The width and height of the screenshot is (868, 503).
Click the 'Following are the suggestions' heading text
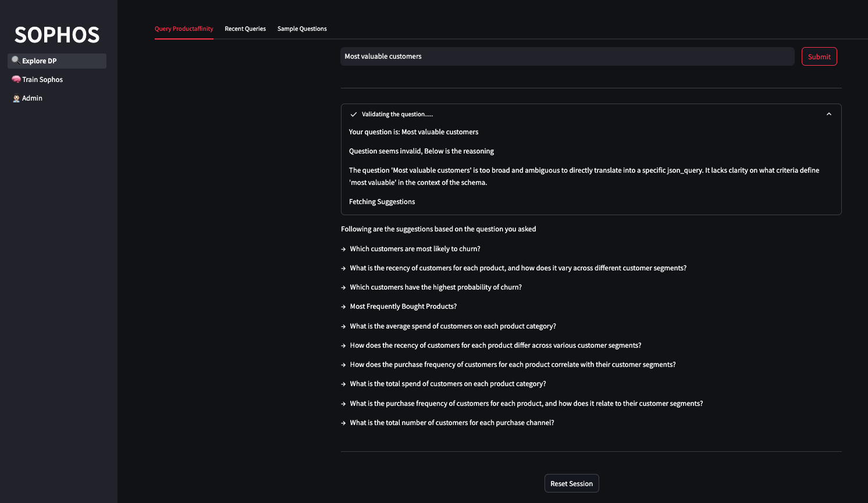[439, 229]
